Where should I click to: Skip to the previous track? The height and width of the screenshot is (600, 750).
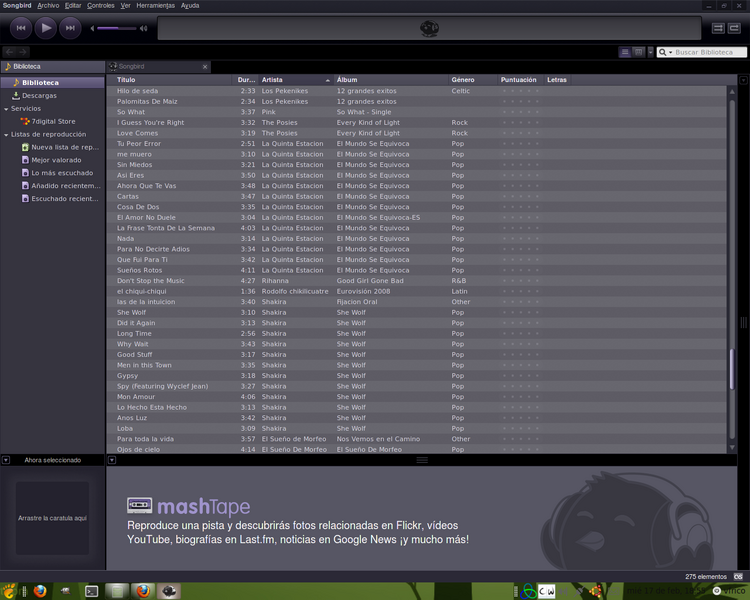pos(19,28)
